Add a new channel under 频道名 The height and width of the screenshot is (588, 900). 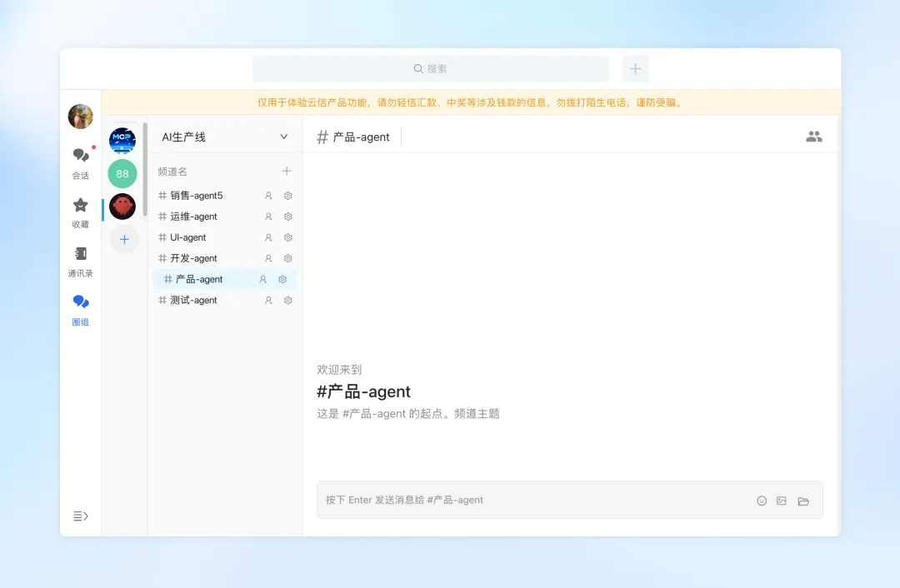coord(287,171)
